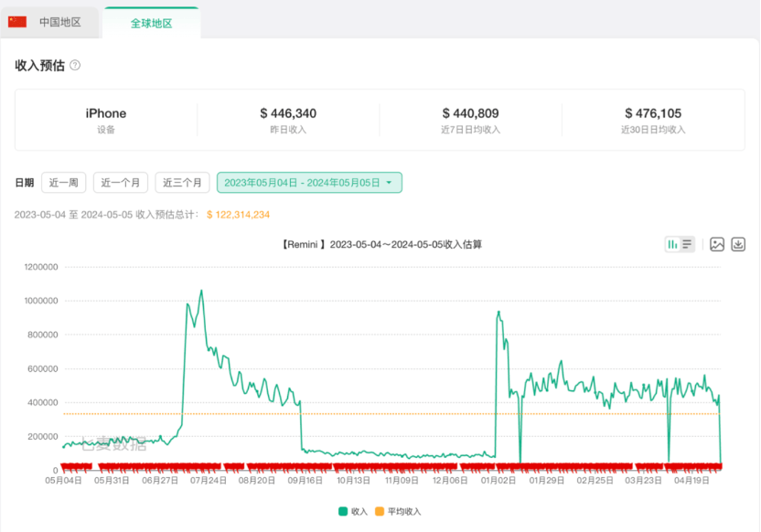Click the orange 平均收入 legend swatch
The image size is (761, 532).
tap(380, 512)
